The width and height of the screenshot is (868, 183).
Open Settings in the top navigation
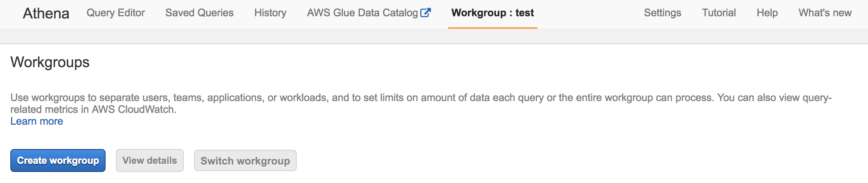[662, 13]
